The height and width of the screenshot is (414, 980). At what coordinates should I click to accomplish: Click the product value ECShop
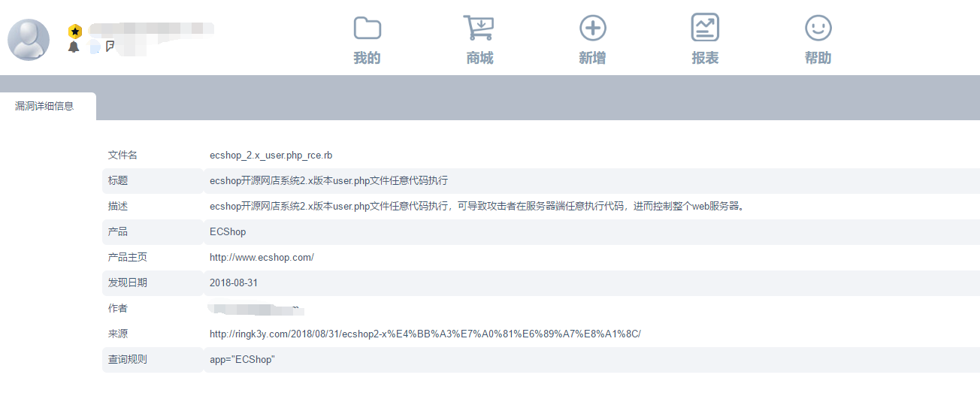point(228,231)
